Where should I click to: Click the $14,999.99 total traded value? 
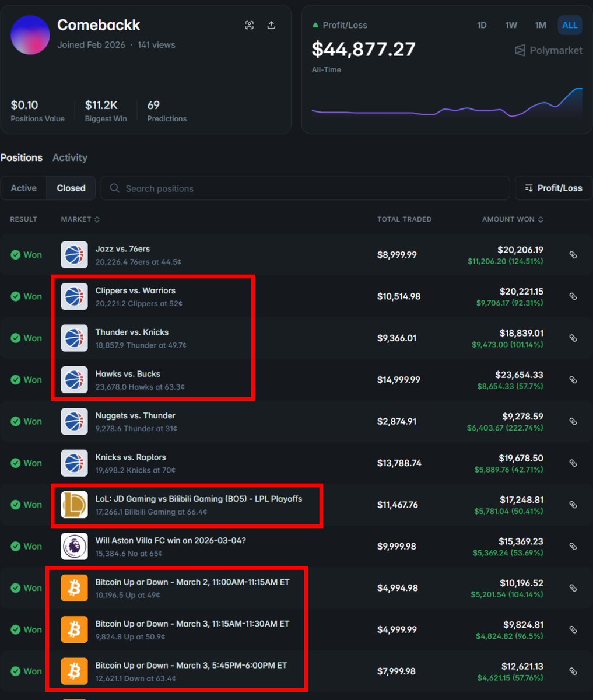pyautogui.click(x=399, y=380)
